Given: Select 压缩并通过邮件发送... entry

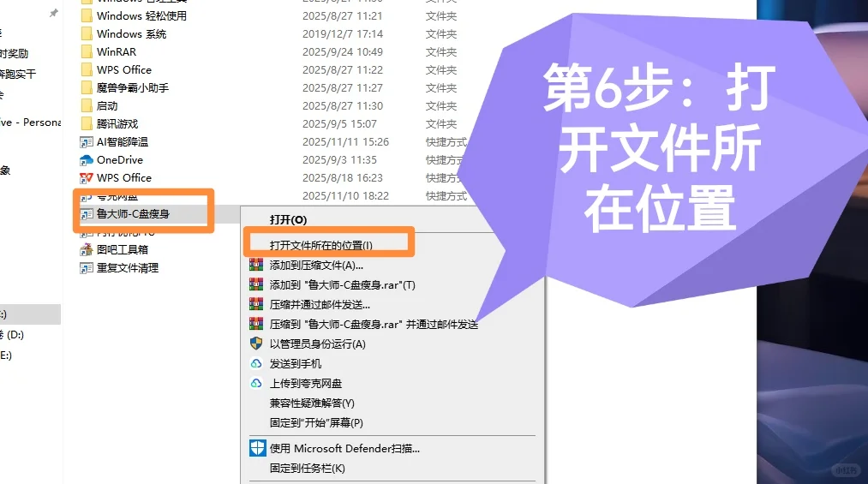Looking at the screenshot, I should 320,305.
